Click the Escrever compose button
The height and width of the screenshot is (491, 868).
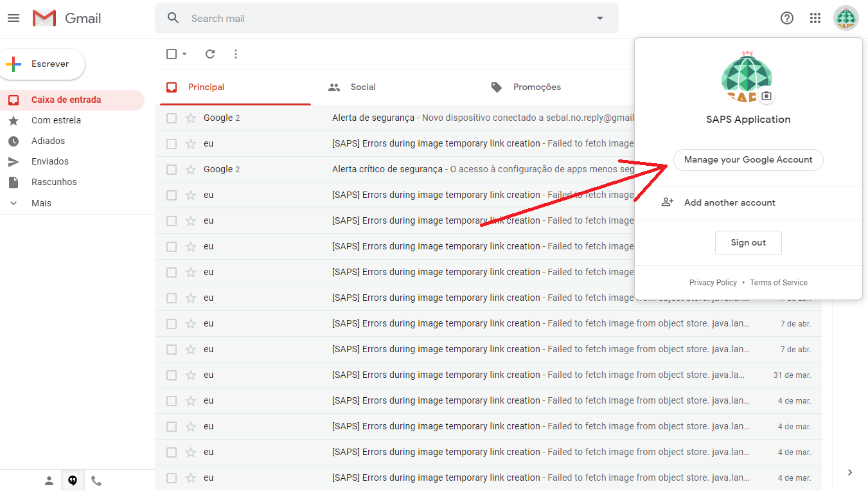pyautogui.click(x=42, y=64)
